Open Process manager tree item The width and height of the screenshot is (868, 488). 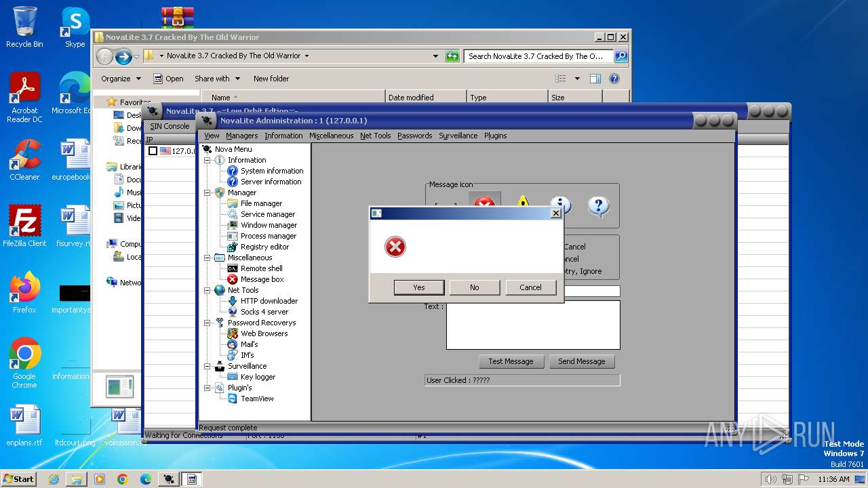click(268, 236)
